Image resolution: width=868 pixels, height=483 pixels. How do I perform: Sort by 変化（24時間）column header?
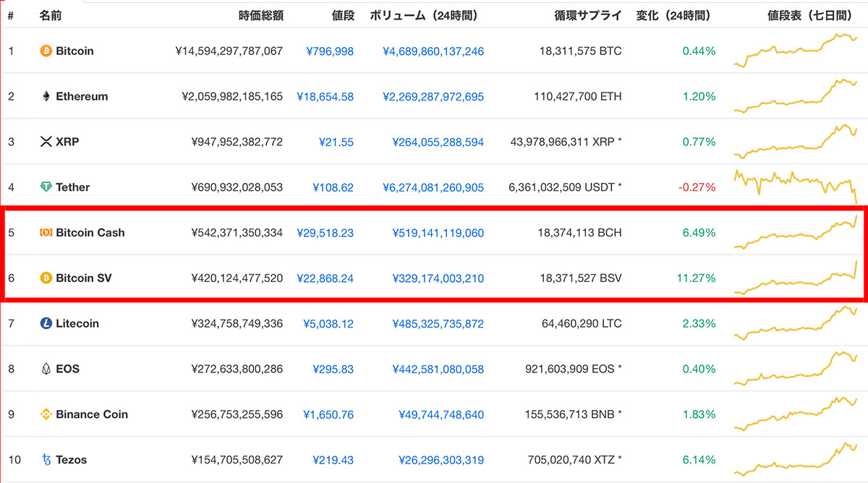coord(673,14)
